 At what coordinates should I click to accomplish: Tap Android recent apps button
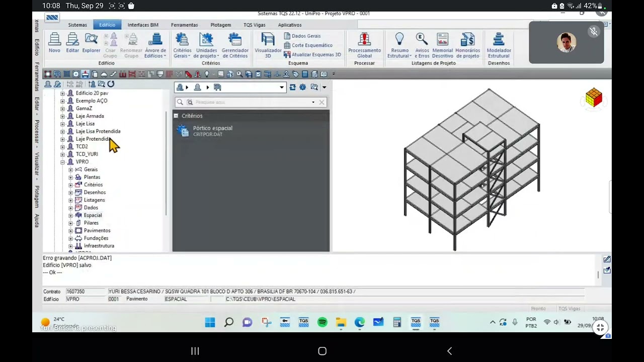[x=195, y=351]
